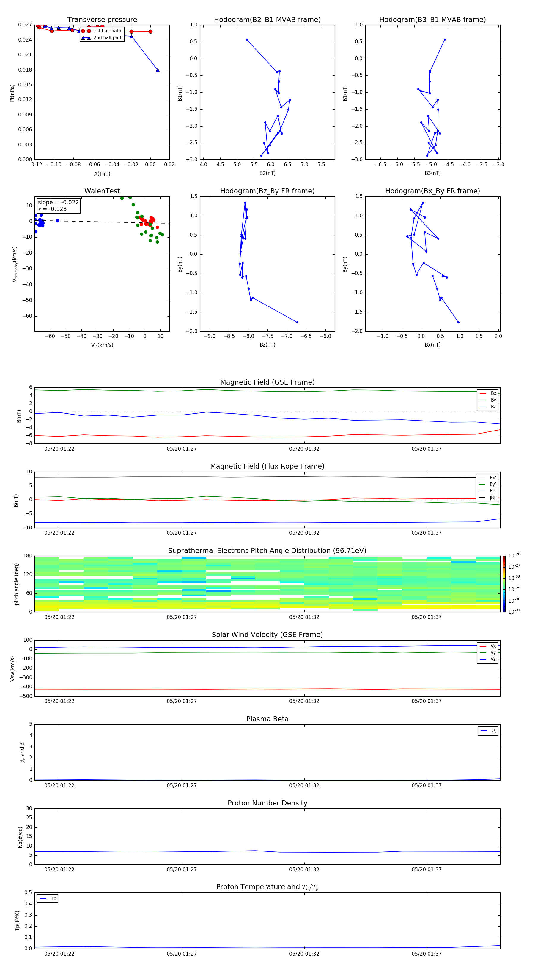Screen dimensions: 535x980
Task: Select the 'Proton Number Density' title
Action: tap(267, 803)
